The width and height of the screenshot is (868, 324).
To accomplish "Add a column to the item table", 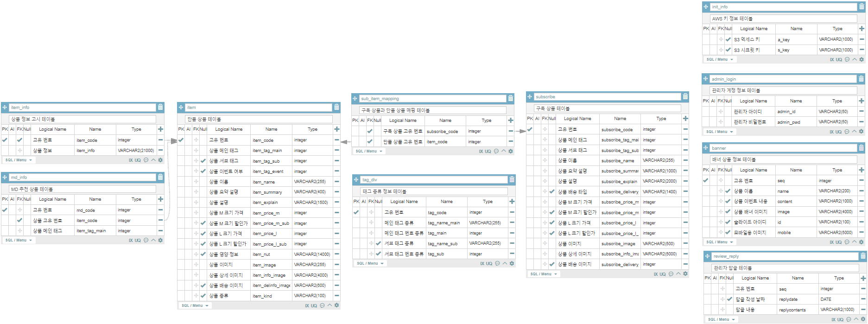I will 337,129.
